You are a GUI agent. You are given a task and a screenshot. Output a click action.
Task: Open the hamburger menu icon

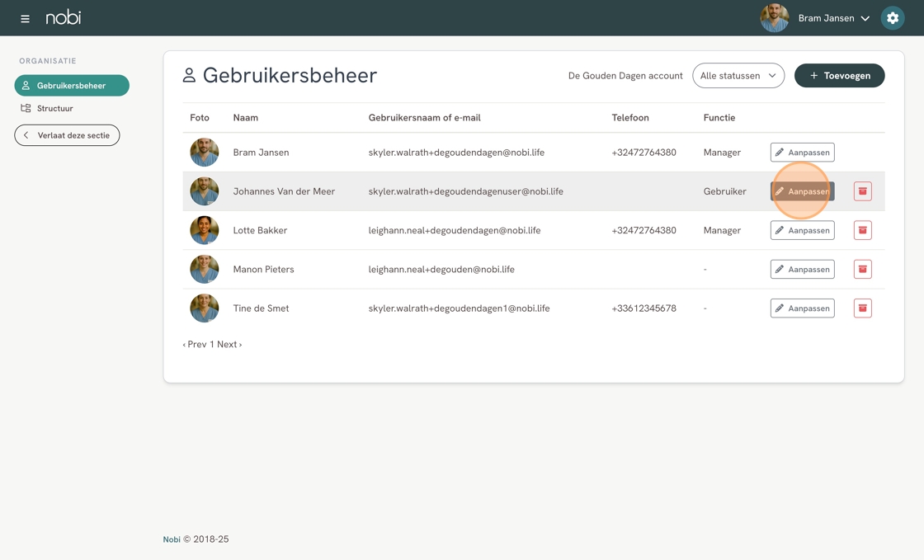tap(25, 18)
